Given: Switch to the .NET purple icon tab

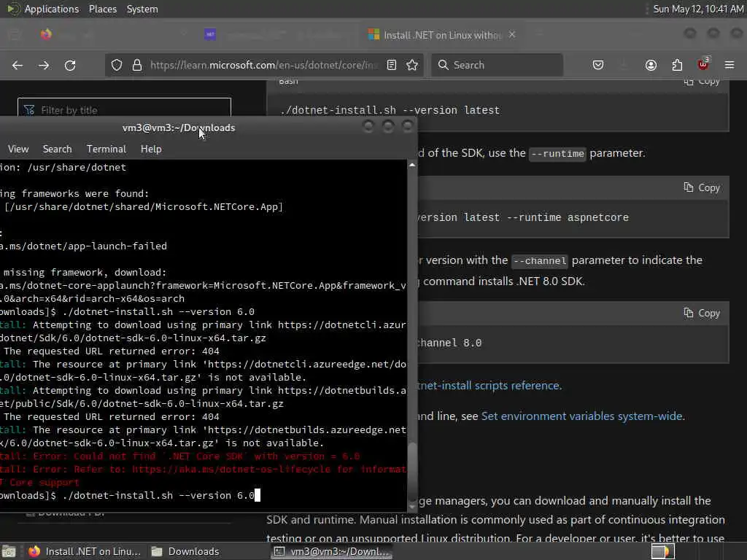Looking at the screenshot, I should click(x=210, y=34).
